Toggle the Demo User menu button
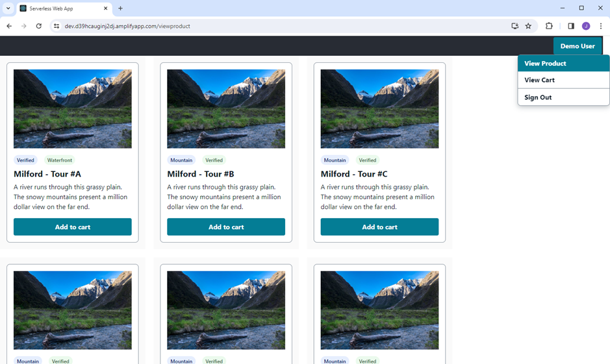 tap(578, 46)
